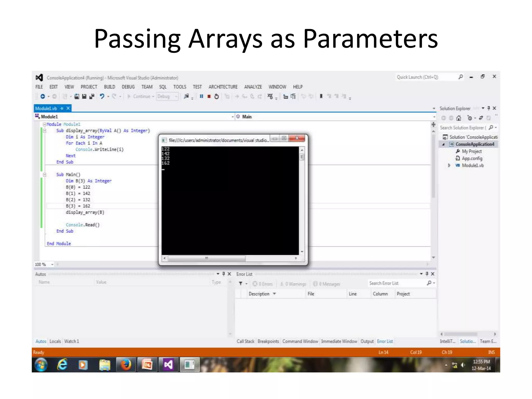Open file icon in toolbar

(x=77, y=96)
